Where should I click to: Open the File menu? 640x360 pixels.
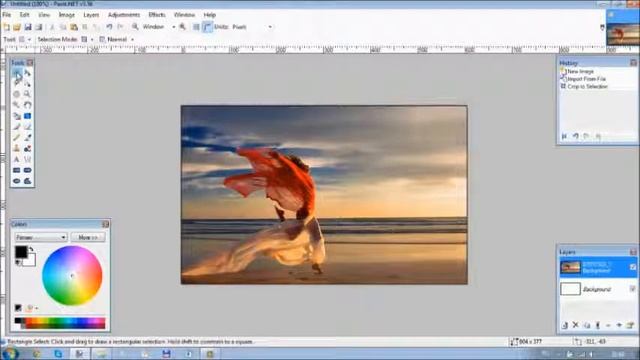pos(7,15)
